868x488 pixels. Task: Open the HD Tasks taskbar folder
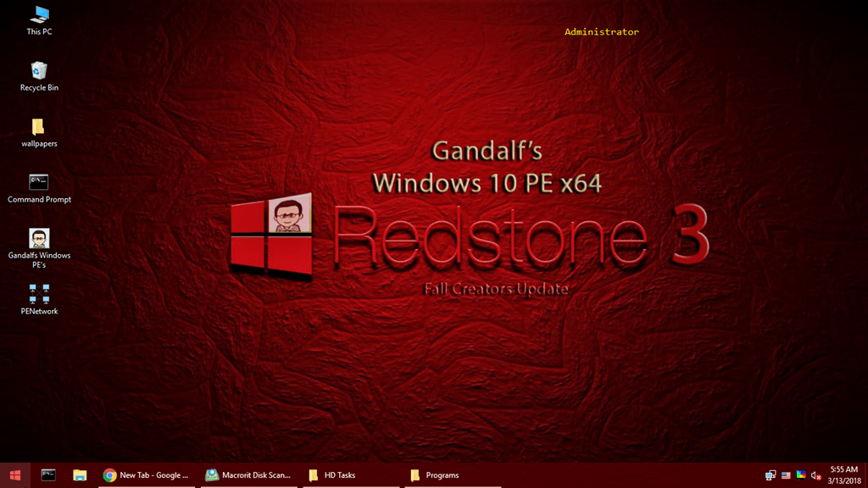(351, 475)
